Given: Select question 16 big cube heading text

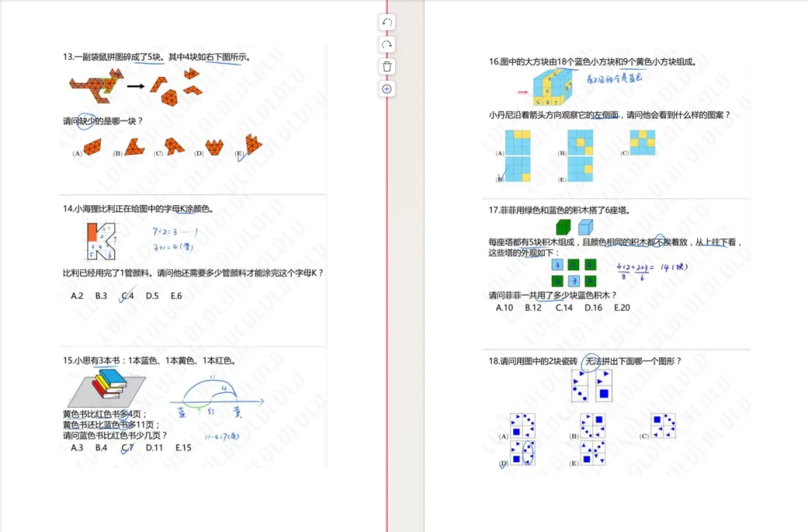Looking at the screenshot, I should click(x=593, y=62).
